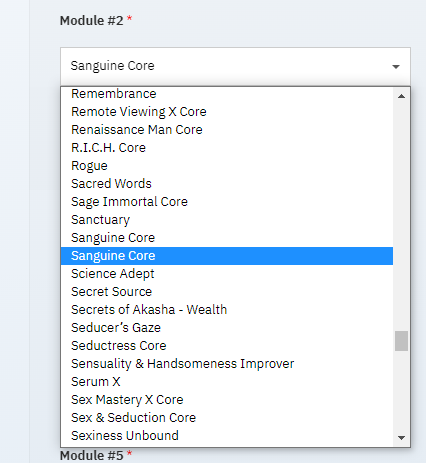Select Secret Source option
The height and width of the screenshot is (463, 426).
pyautogui.click(x=227, y=292)
